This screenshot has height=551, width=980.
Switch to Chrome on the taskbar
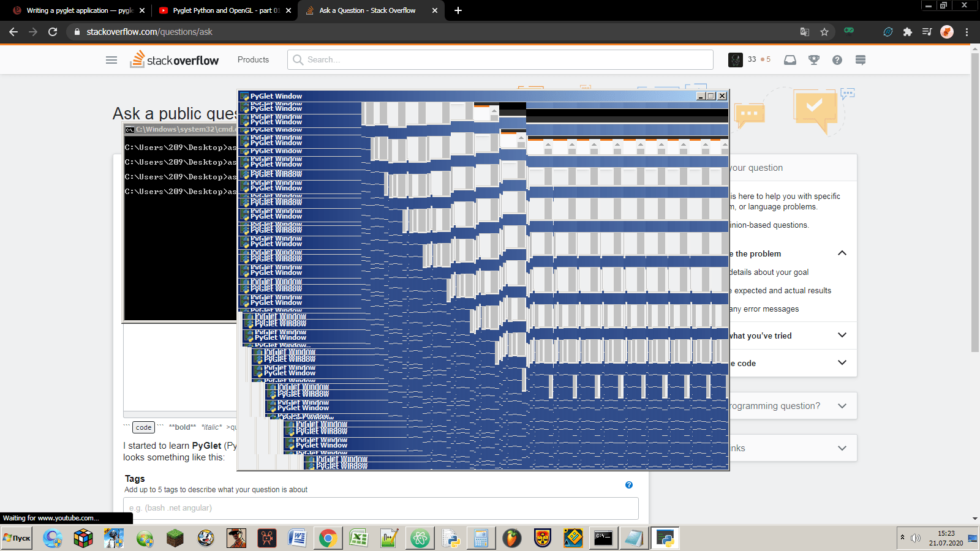pyautogui.click(x=328, y=538)
